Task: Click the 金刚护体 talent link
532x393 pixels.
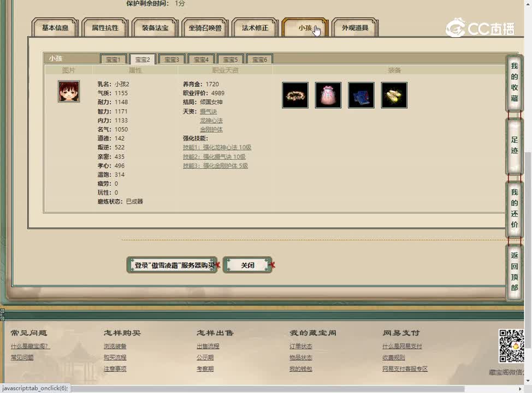Action: click(211, 129)
